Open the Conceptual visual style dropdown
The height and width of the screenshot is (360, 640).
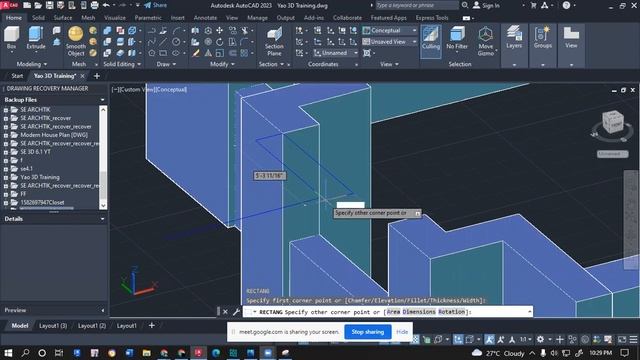pyautogui.click(x=390, y=30)
